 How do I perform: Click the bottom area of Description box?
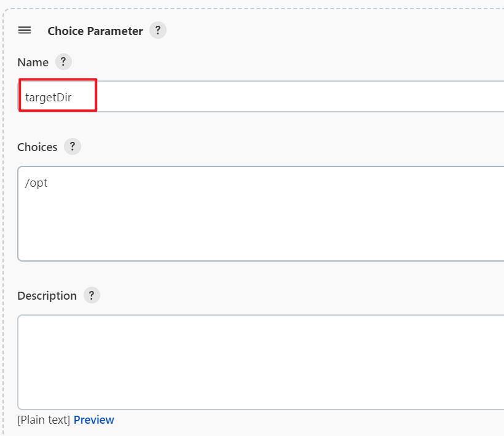coord(261,395)
